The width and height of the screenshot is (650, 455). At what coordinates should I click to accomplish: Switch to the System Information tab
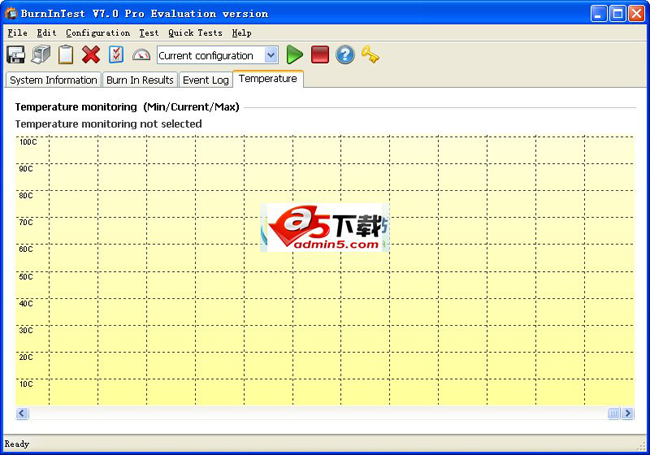[53, 80]
